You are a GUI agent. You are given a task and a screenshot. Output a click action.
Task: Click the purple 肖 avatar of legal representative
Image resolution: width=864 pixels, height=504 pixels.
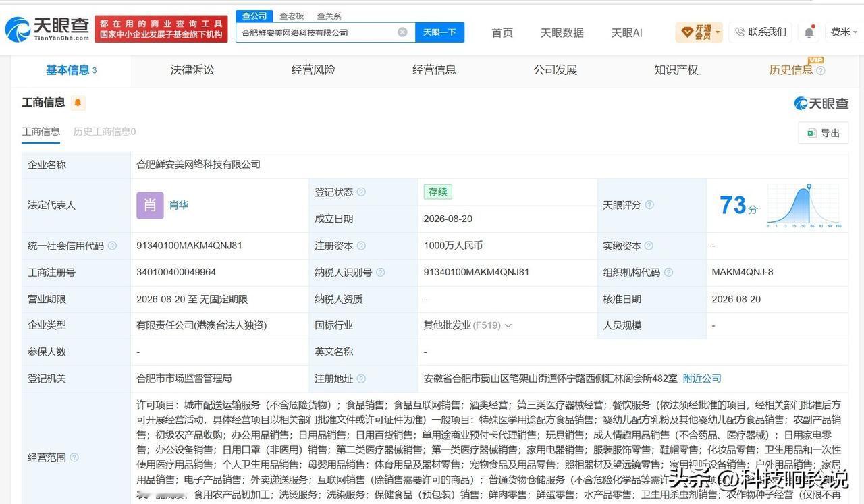(150, 205)
